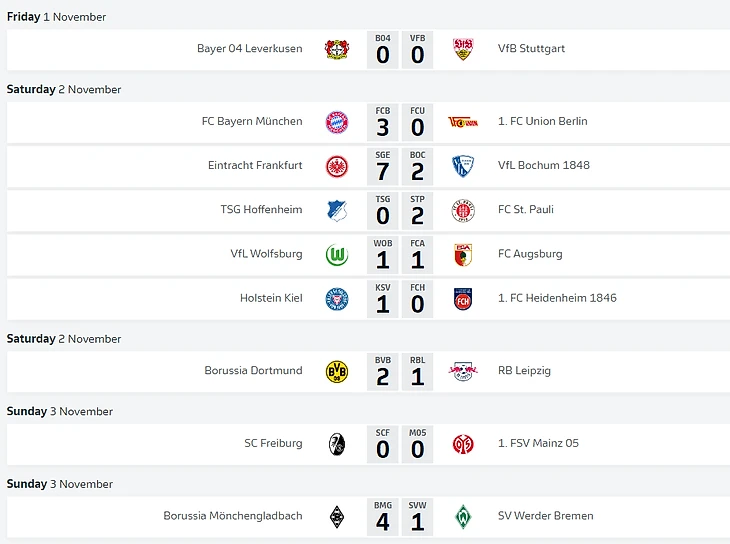Click the VfB Stuttgart club crest

coord(463,49)
